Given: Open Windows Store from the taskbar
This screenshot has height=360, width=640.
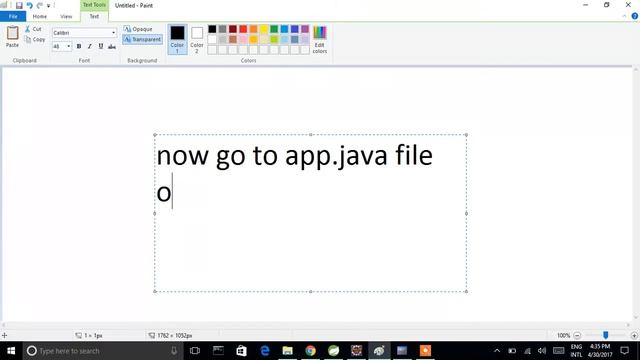Looking at the screenshot, I should [x=241, y=351].
